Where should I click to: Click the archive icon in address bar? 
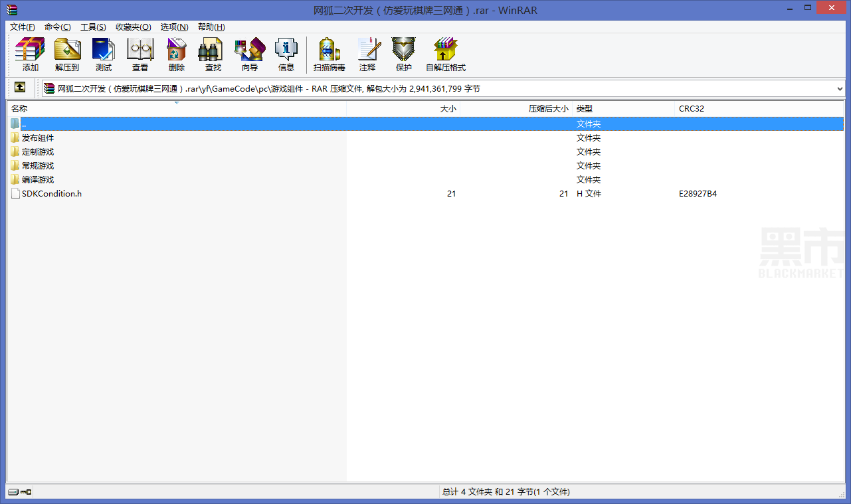(x=49, y=88)
